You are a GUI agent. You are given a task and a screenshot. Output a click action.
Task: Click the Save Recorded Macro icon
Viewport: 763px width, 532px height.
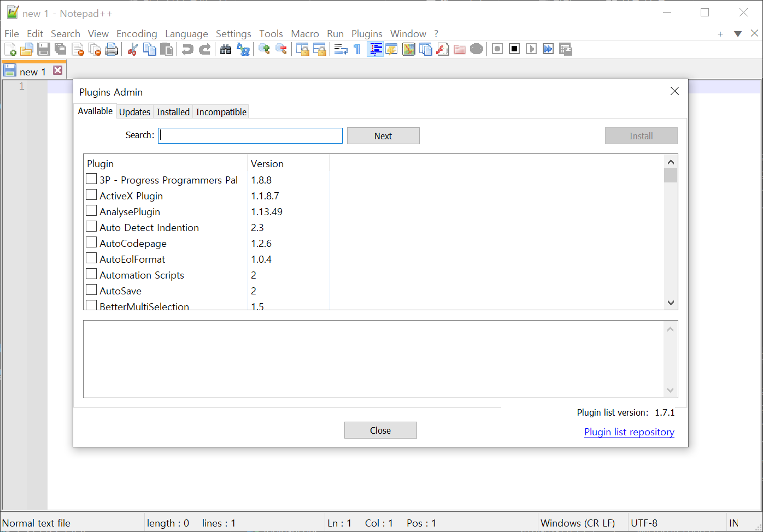point(565,49)
